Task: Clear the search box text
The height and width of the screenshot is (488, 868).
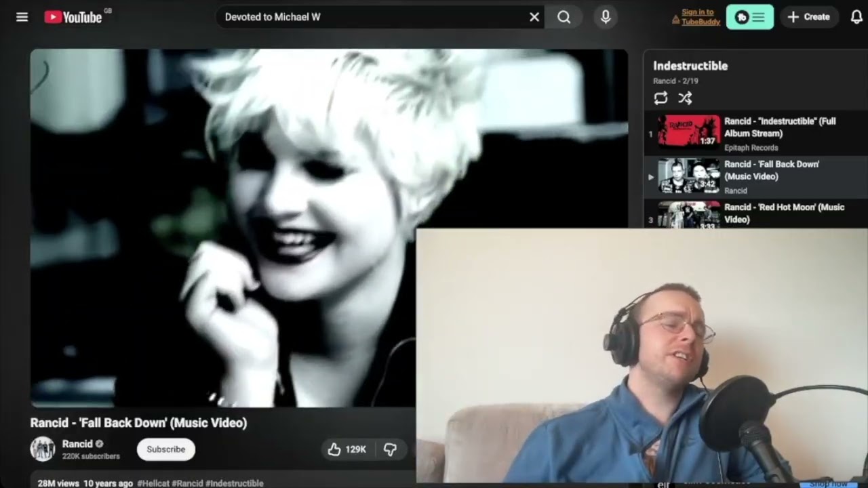Action: 534,17
